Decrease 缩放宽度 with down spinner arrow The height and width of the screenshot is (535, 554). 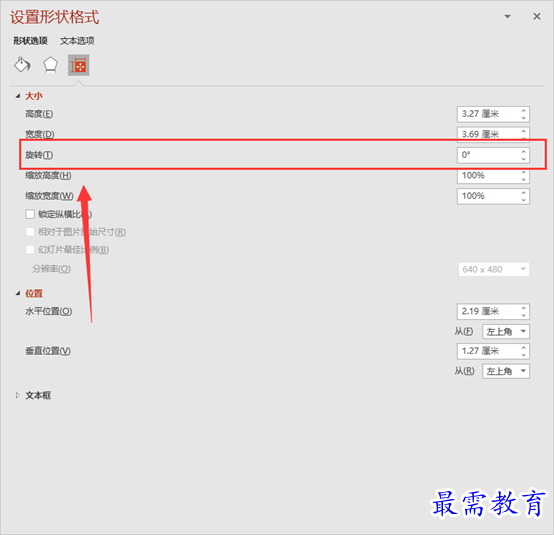click(524, 200)
